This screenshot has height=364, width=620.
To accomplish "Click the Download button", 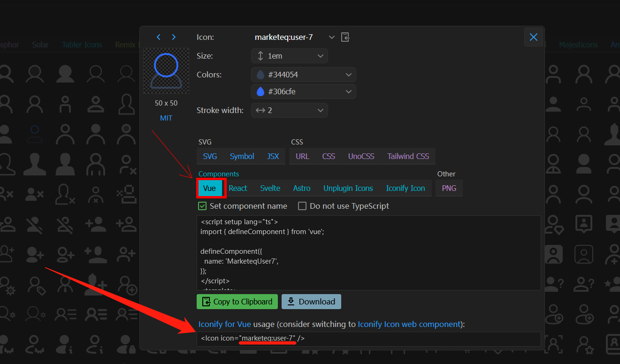I will pos(311,302).
